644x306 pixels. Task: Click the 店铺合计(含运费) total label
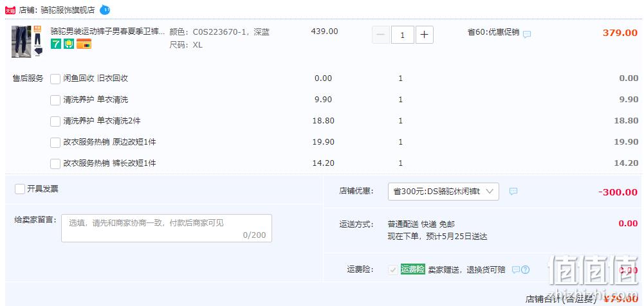click(560, 299)
